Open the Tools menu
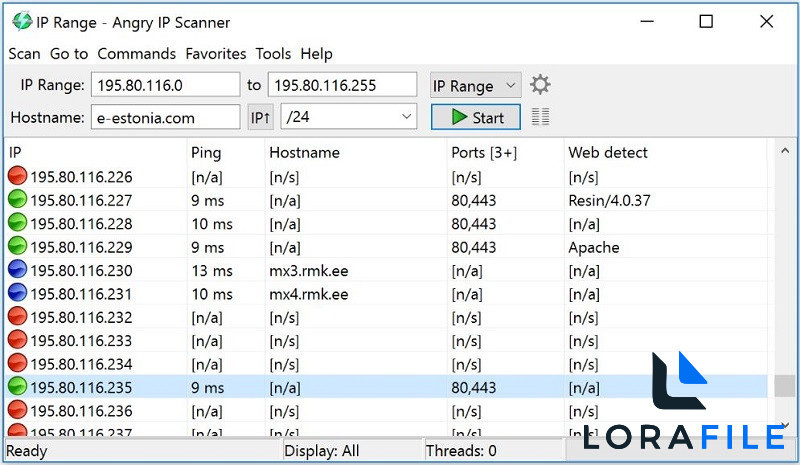This screenshot has width=800, height=465. pyautogui.click(x=273, y=54)
